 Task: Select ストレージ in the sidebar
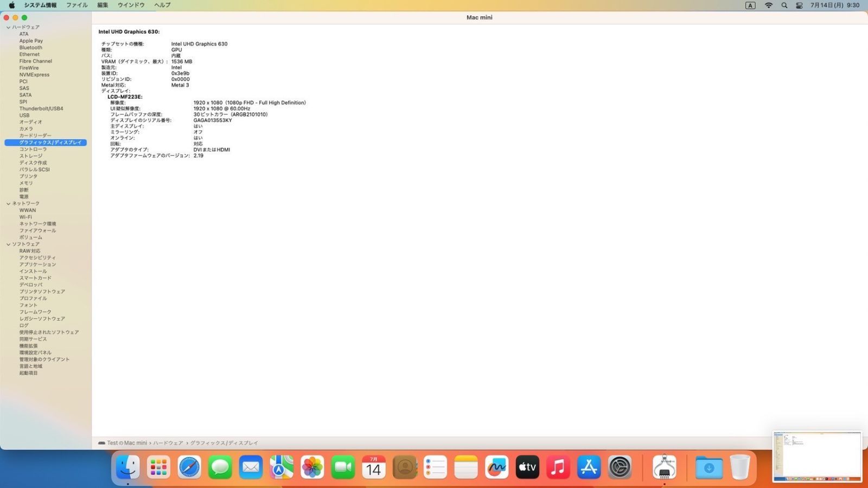click(x=31, y=156)
